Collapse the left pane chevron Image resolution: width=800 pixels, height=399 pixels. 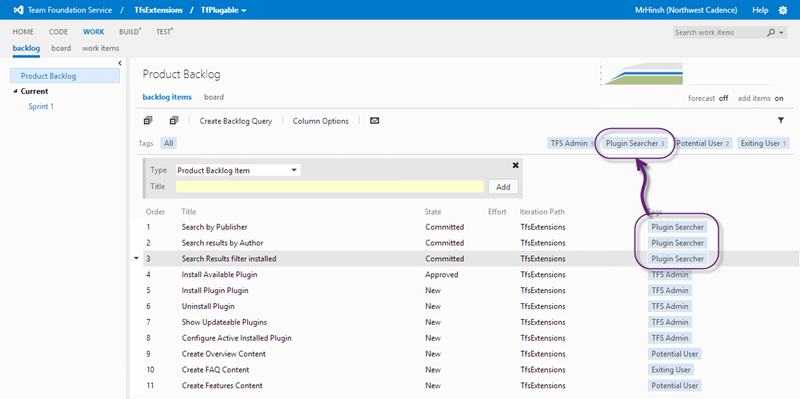click(x=119, y=63)
